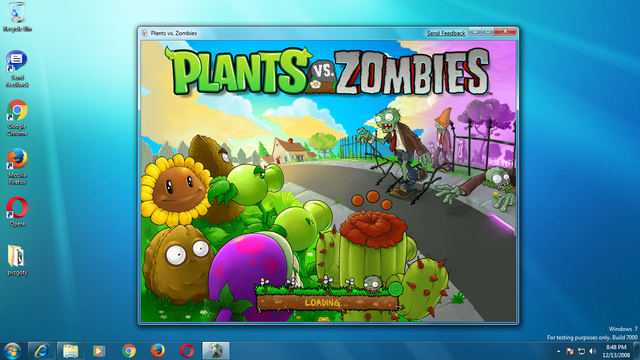This screenshot has height=360, width=640.
Task: Open the network tray icon
Action: (582, 351)
